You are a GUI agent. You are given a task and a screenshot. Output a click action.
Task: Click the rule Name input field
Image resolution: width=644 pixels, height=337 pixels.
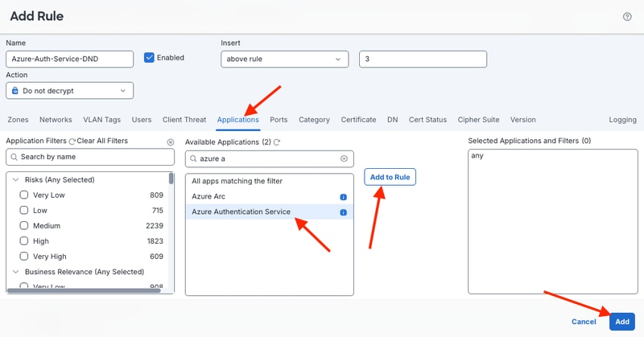[70, 59]
